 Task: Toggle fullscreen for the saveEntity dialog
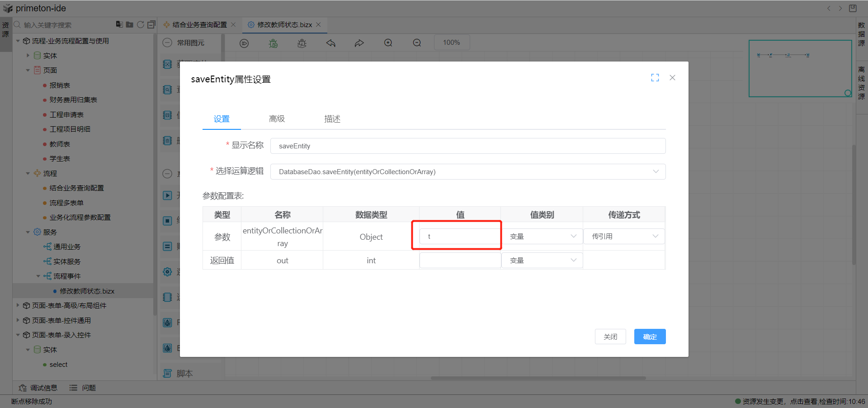(x=655, y=78)
